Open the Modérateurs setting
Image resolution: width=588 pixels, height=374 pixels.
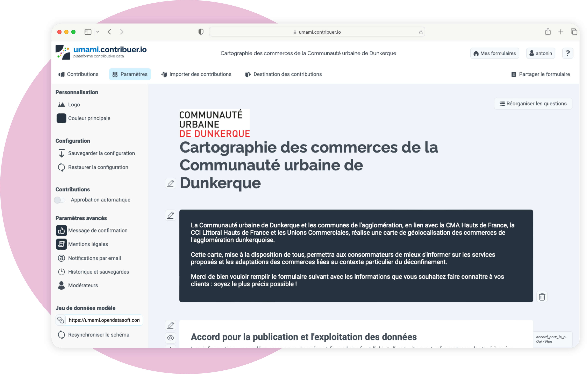pos(78,285)
